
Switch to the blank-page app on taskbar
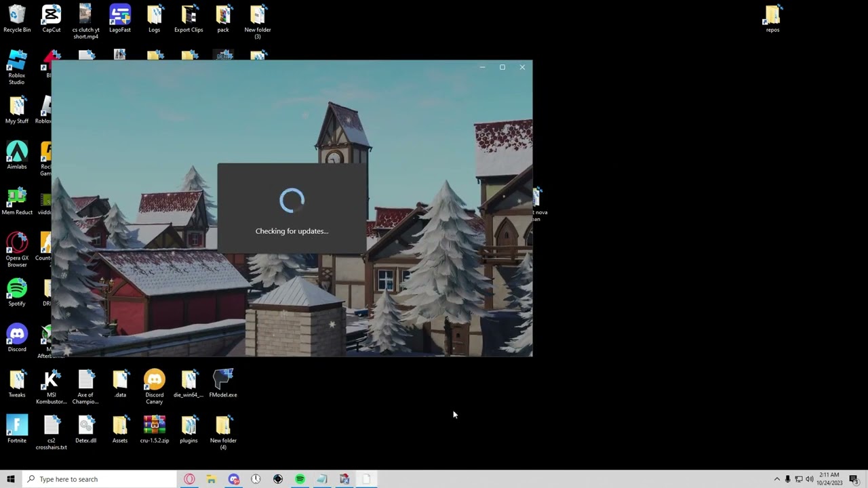pos(366,479)
